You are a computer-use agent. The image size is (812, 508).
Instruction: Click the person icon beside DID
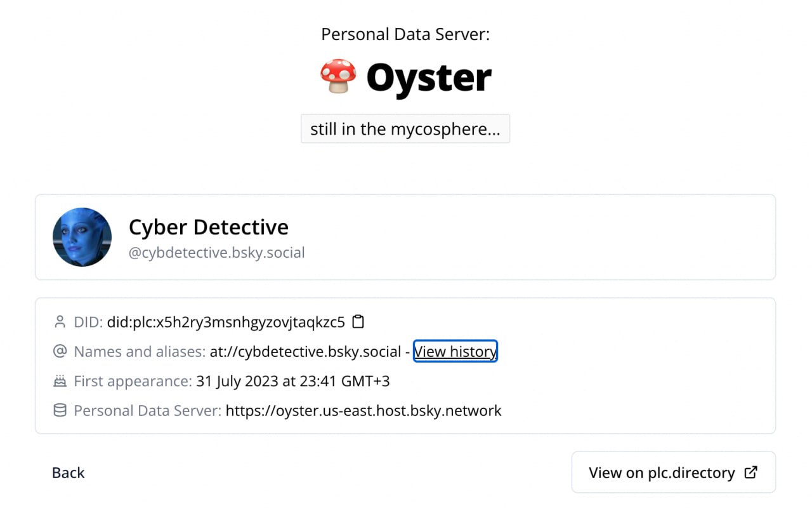pos(60,322)
